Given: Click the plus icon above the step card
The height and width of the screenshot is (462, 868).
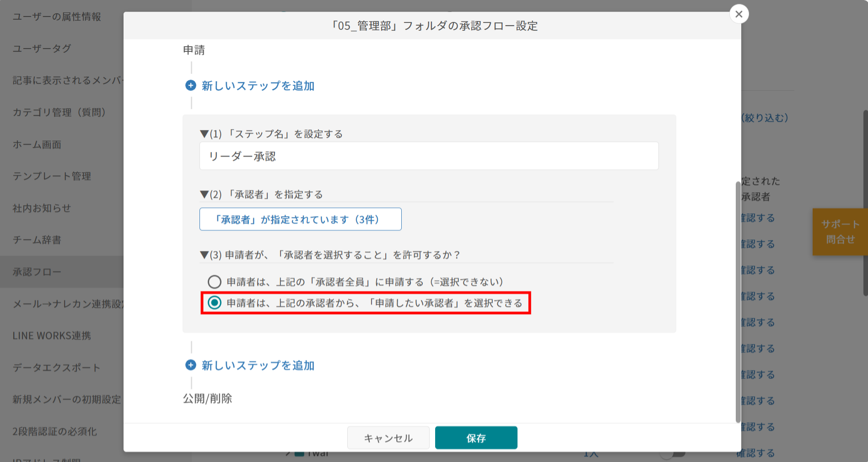Looking at the screenshot, I should click(190, 86).
